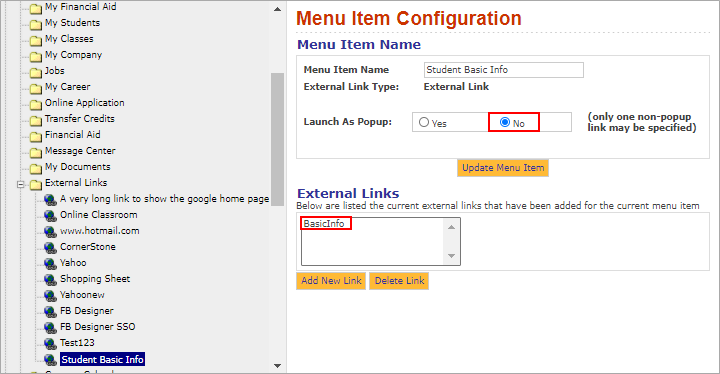Viewport: 720px width, 374px height.
Task: Select BasicInfo in the external links list
Action: coord(324,224)
